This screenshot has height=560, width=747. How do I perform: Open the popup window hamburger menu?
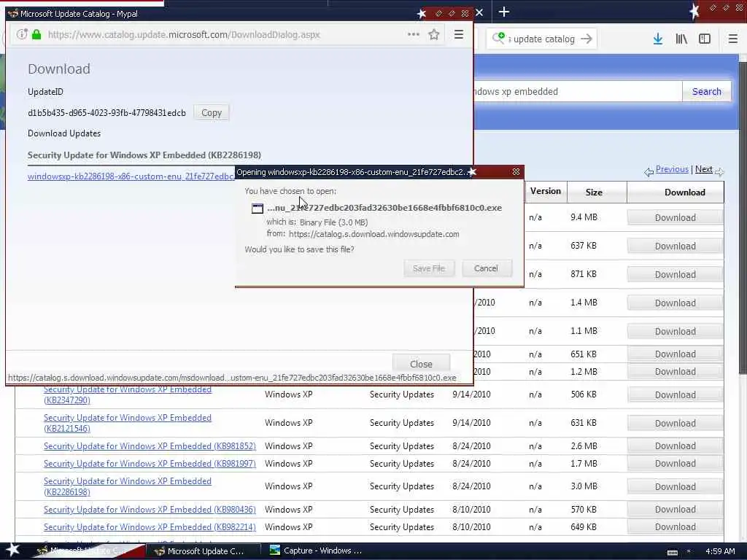coord(458,34)
